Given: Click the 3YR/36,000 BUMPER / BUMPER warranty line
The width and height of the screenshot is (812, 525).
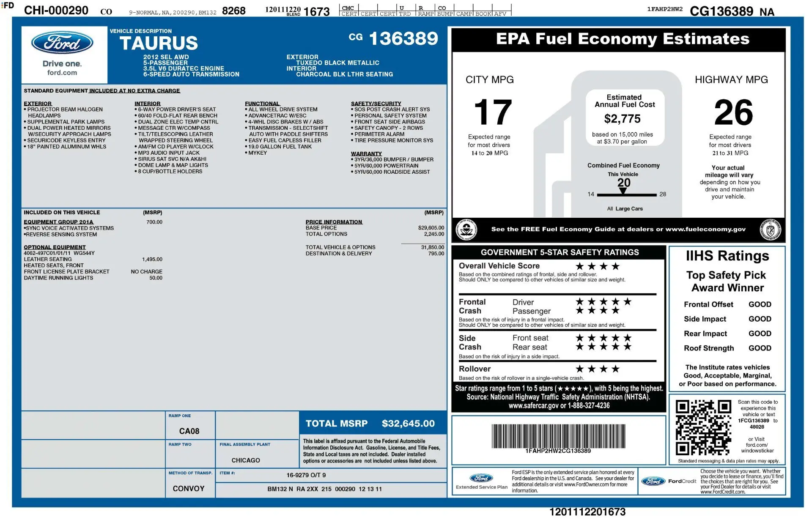Looking at the screenshot, I should point(392,160).
